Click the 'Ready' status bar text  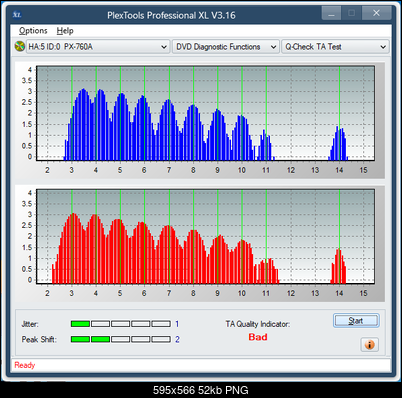(x=25, y=365)
